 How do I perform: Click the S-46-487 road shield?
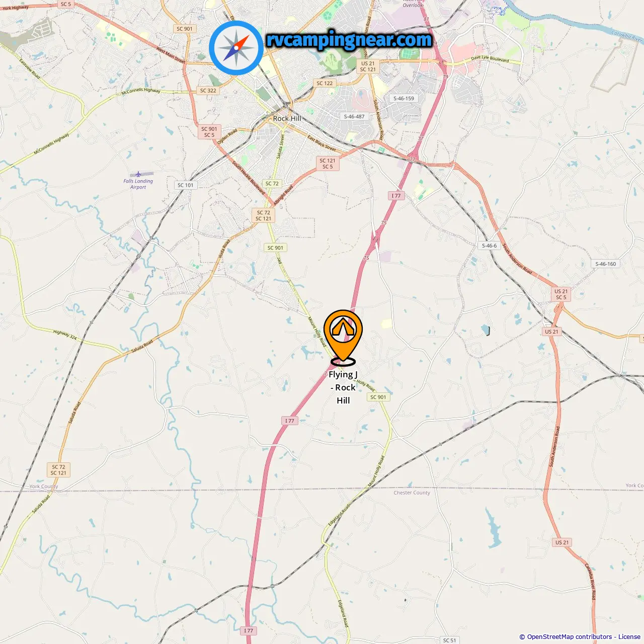[354, 116]
